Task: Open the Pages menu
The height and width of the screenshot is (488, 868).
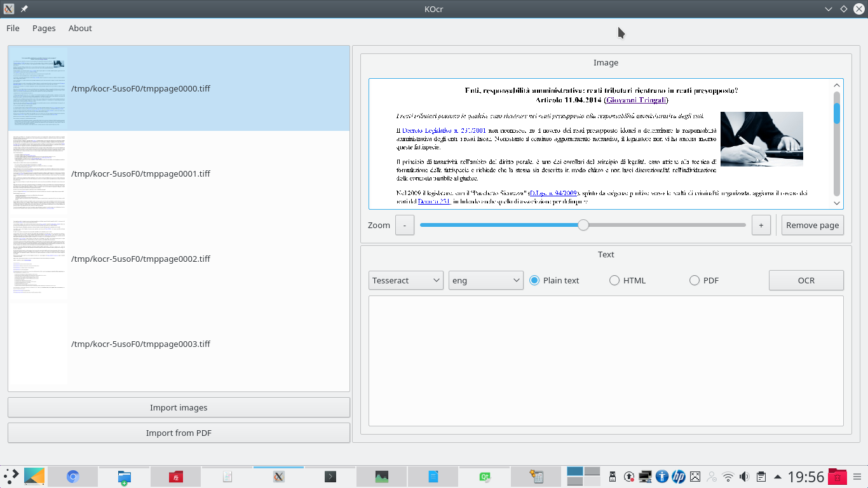Action: pos(44,28)
